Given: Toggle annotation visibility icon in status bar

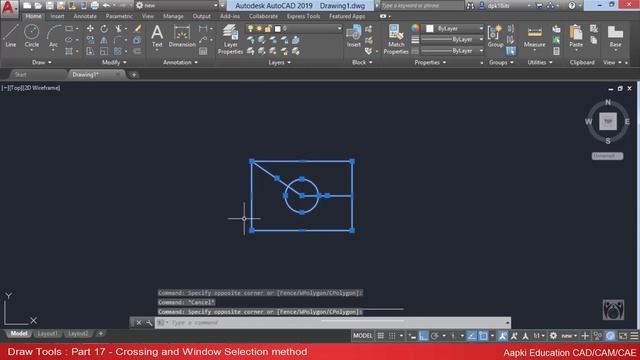Looking at the screenshot, I should (x=502, y=336).
